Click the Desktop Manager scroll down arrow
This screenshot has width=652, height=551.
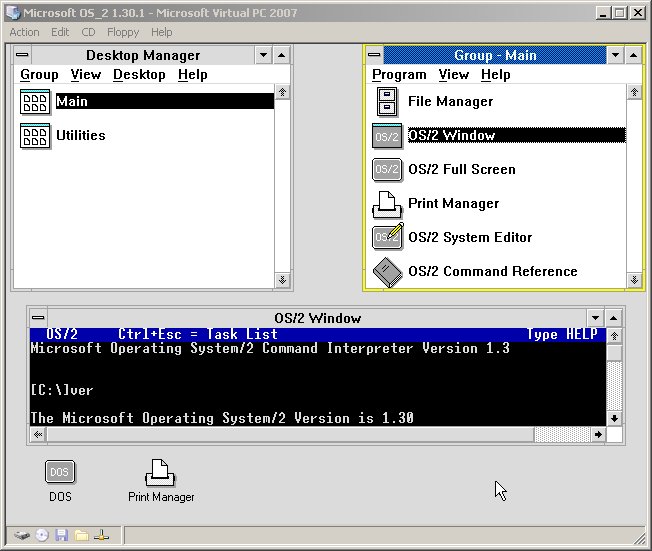click(282, 280)
